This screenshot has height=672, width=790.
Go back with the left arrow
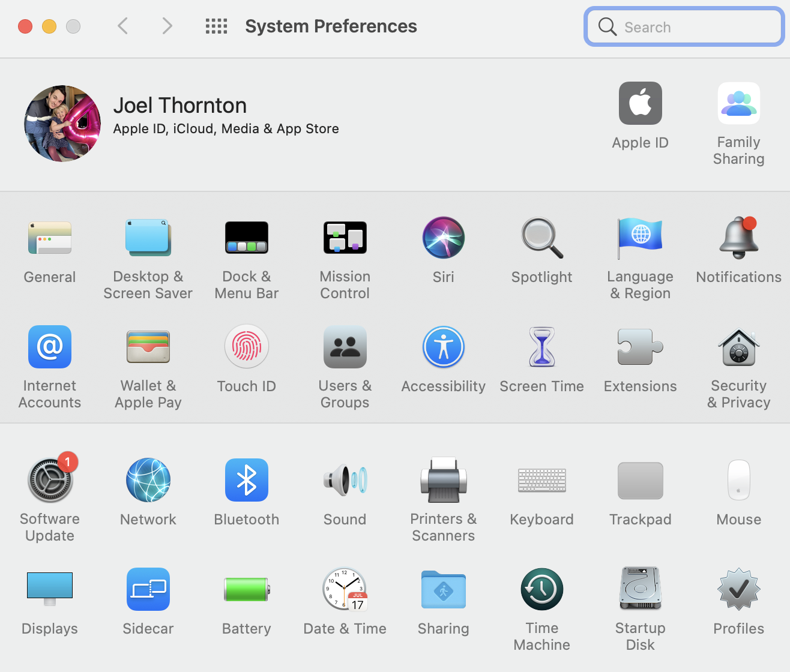123,26
